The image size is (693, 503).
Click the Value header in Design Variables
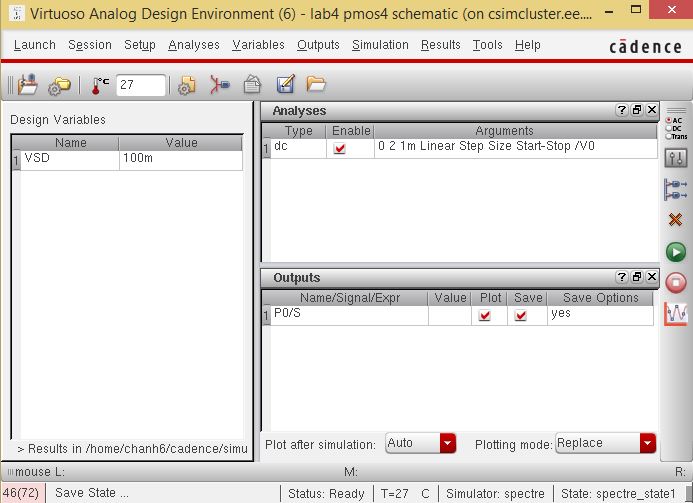[181, 143]
